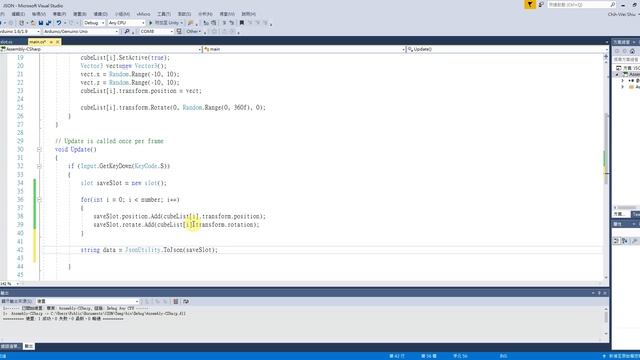Click the line 42 code 'string data = JsonUtility.ToJson(saveSlot);'
640x360 pixels.
[x=149, y=250]
